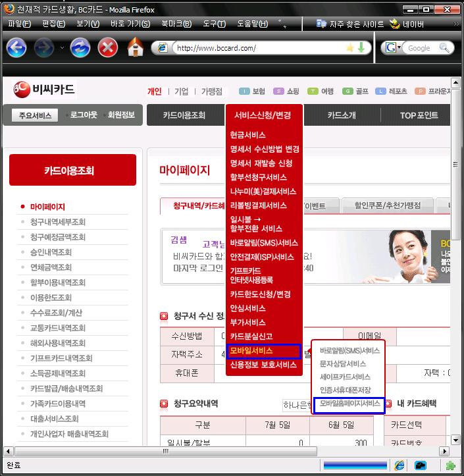Select 안전결제(ISP)서비스 menu entry
Image resolution: width=464 pixels, height=476 pixels.
(262, 257)
